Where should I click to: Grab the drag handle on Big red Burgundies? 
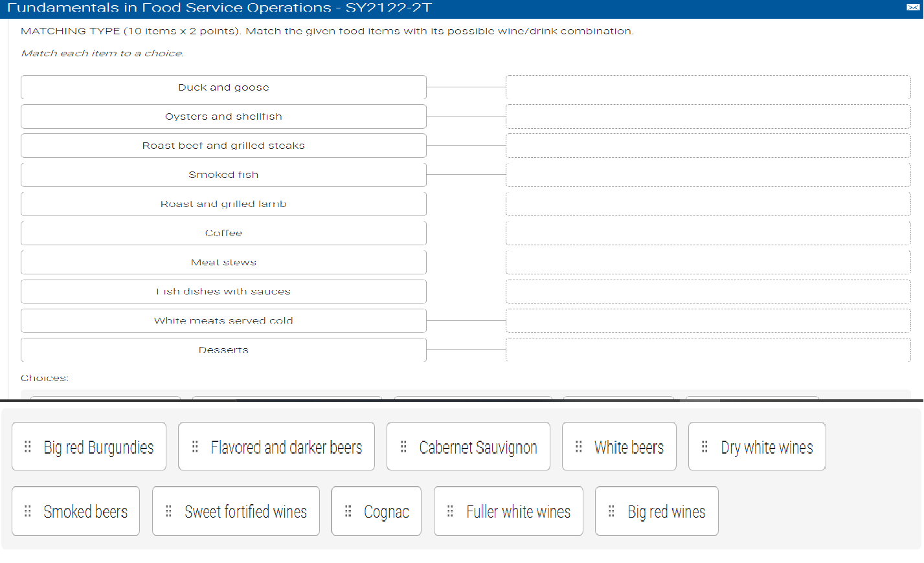tap(28, 447)
